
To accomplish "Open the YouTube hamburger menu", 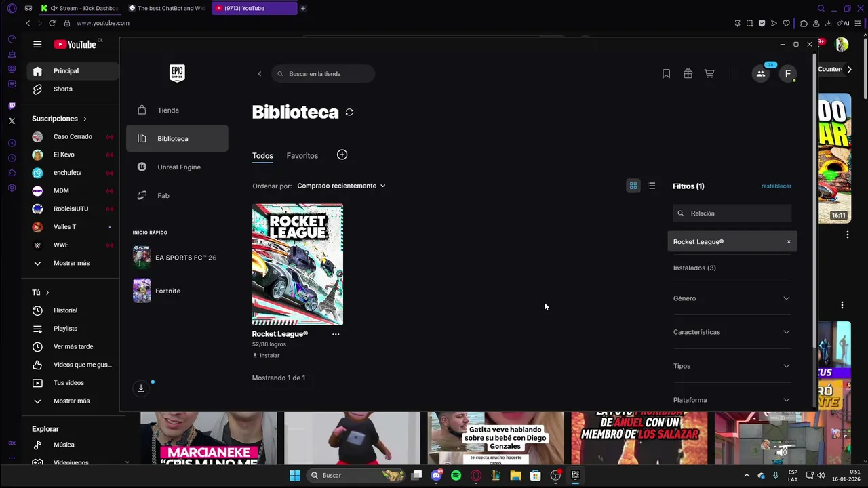I will 37,44.
